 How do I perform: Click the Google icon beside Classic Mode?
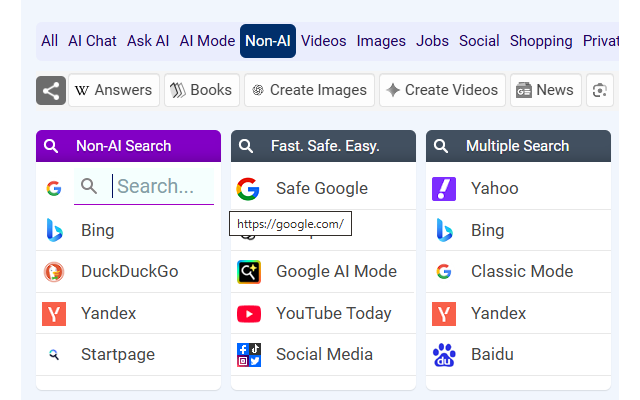click(444, 272)
